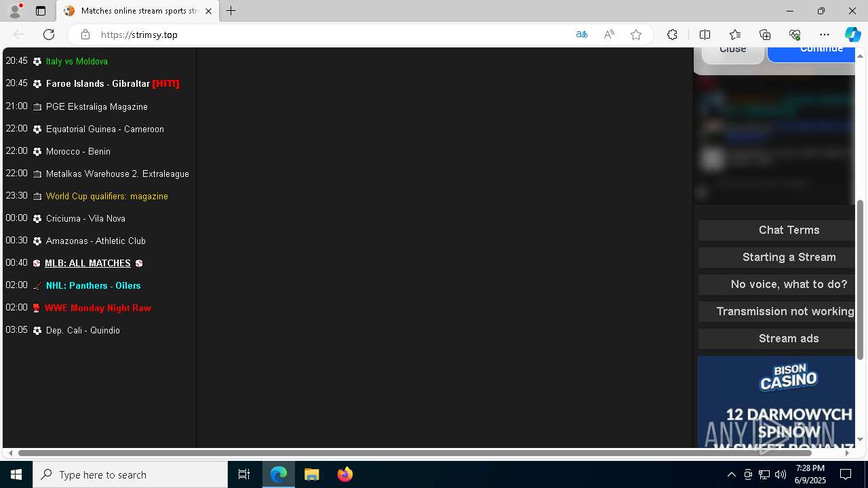Click TV icon beside PGE Ekstraliga Magazine

point(37,107)
